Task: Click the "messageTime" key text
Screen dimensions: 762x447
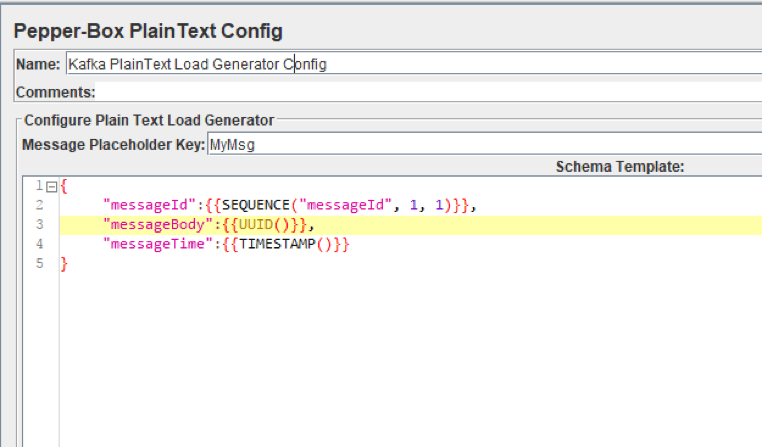Action: 158,244
